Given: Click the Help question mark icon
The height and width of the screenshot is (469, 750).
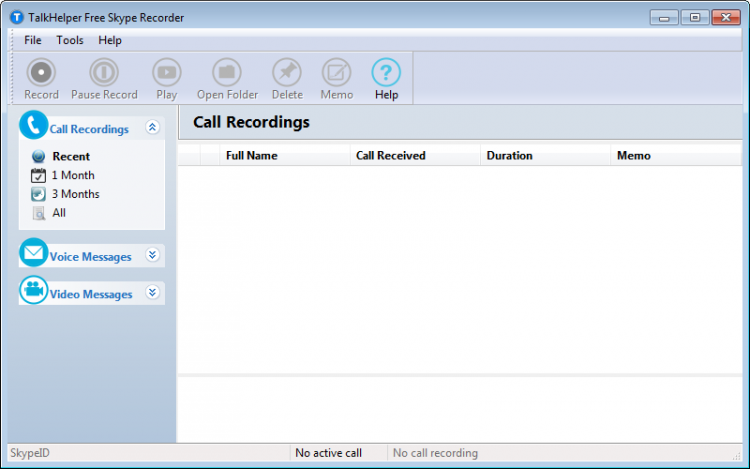Looking at the screenshot, I should [386, 72].
